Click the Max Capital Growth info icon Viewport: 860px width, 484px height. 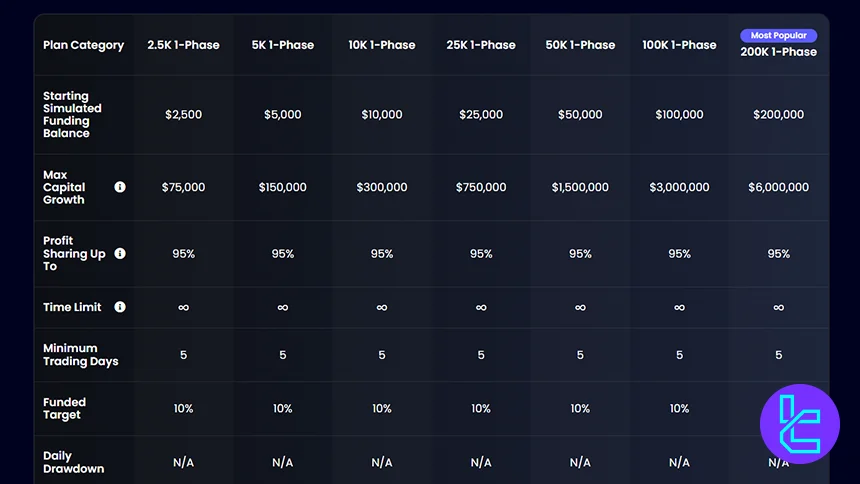click(120, 187)
